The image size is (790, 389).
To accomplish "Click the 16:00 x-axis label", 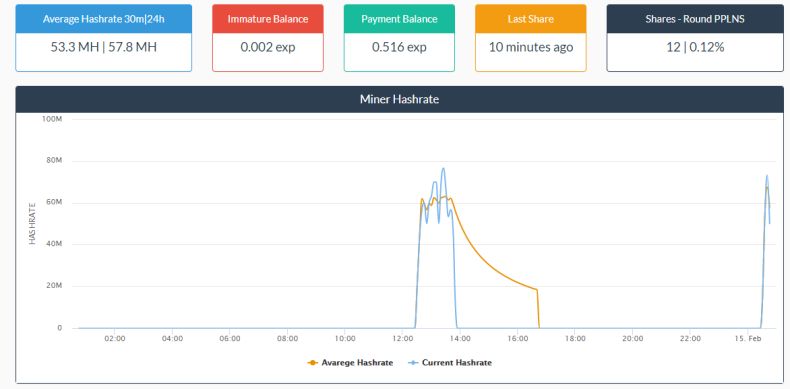I will point(517,339).
